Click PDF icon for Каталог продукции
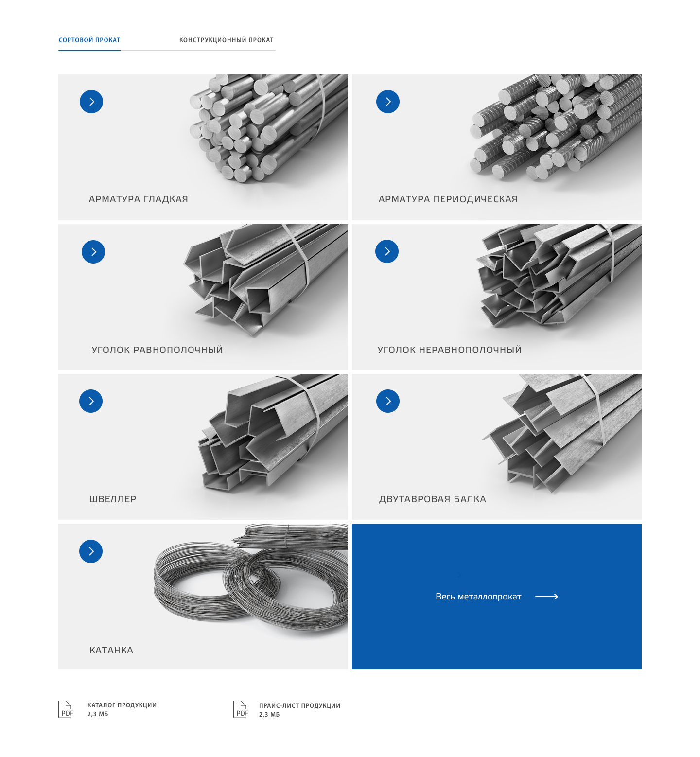Screen dimensions: 700x757 pos(66,709)
